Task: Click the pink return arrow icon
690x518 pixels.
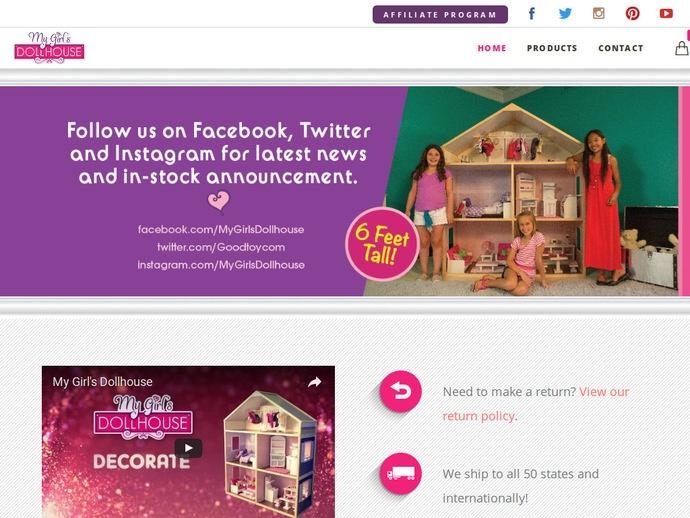Action: point(400,391)
